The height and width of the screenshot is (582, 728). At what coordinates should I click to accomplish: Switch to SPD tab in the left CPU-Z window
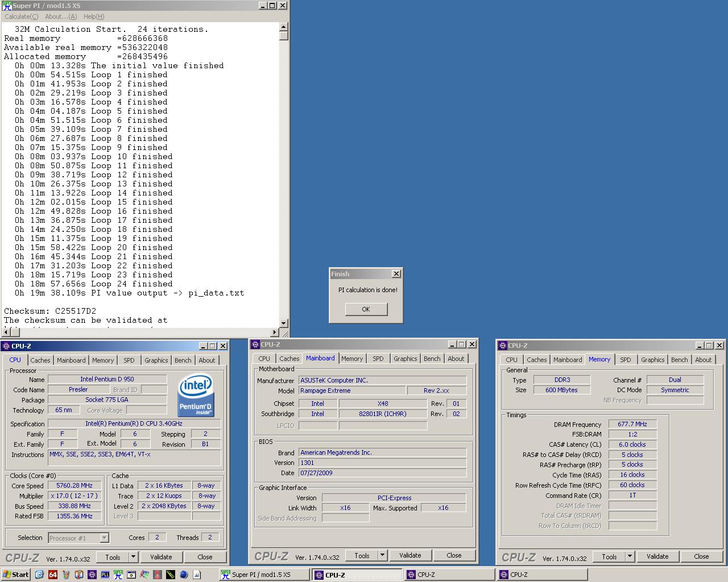[129, 360]
